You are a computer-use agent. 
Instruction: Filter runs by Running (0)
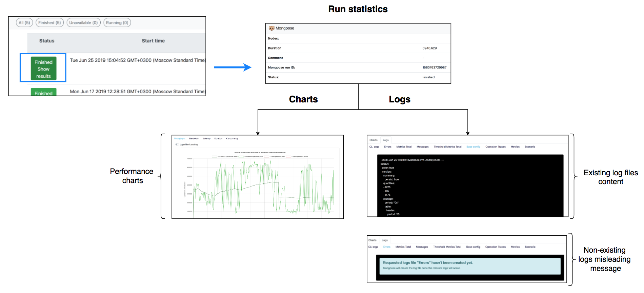117,23
